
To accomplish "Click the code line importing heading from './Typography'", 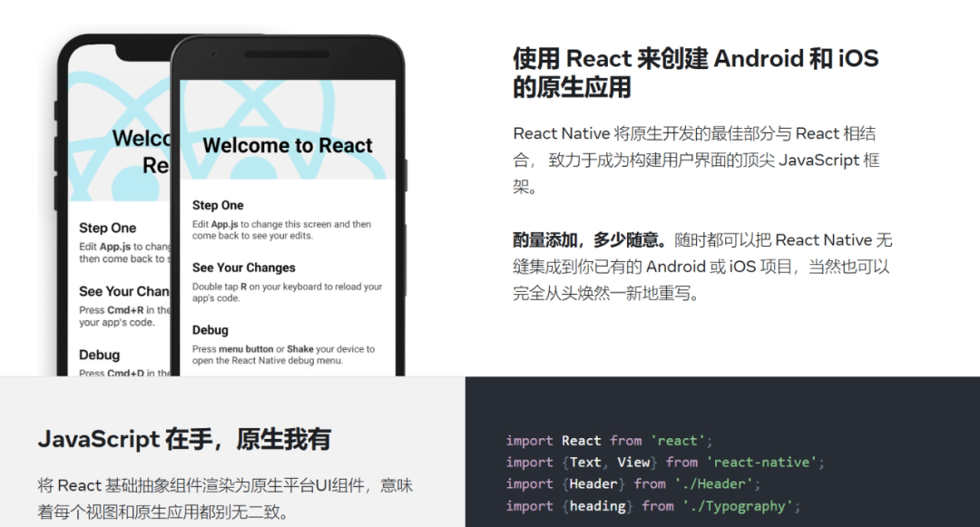I will pos(653,506).
